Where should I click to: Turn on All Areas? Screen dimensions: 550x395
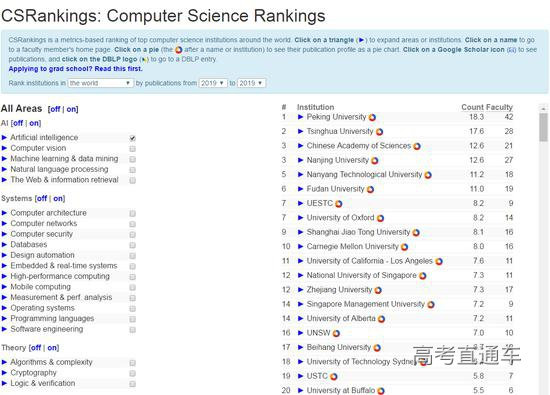[71, 109]
